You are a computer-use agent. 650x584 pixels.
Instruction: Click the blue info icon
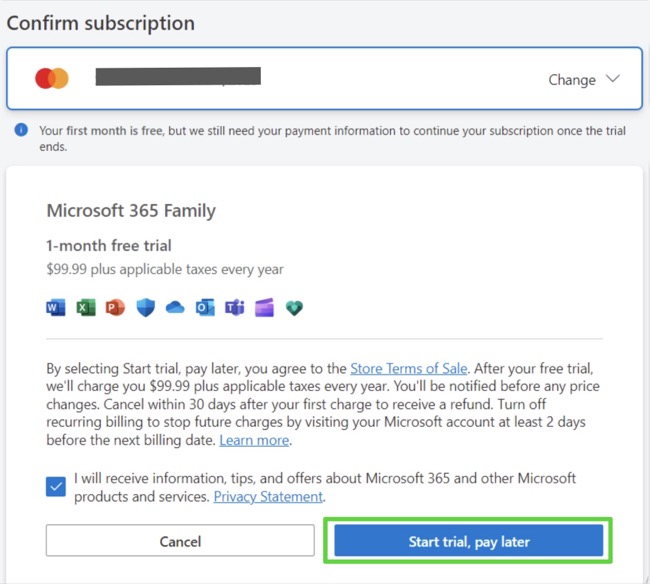pyautogui.click(x=21, y=130)
